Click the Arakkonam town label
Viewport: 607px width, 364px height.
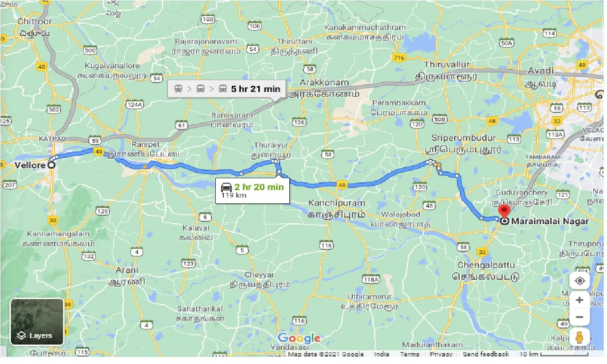pos(327,82)
